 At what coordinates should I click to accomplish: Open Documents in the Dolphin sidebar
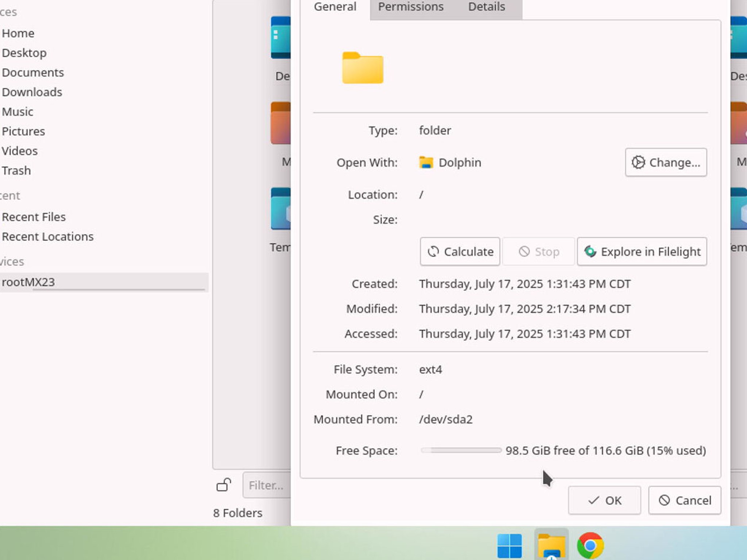click(33, 73)
